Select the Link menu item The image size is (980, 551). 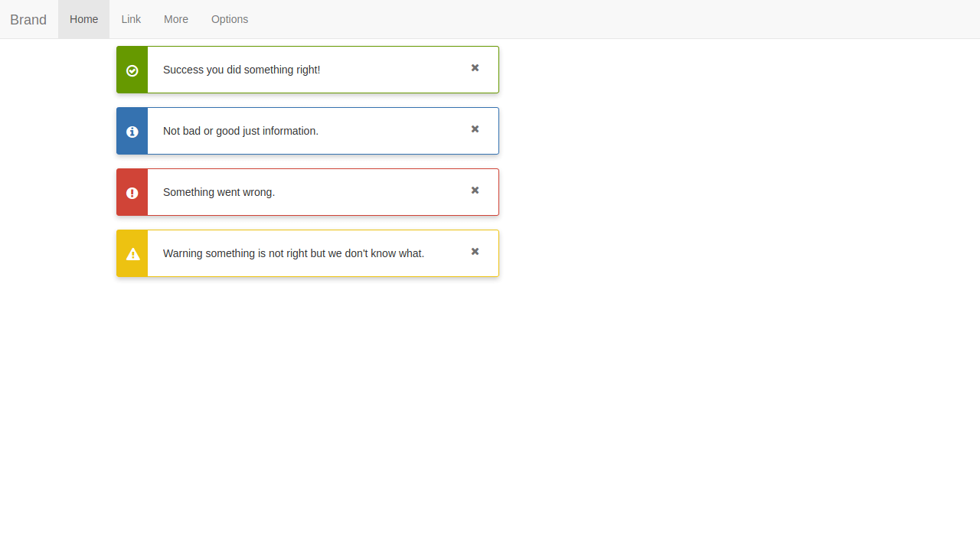click(x=130, y=19)
